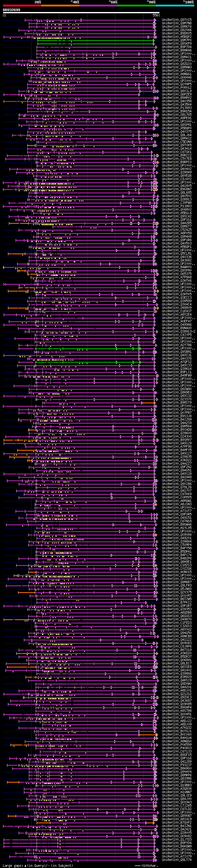Select the query name BB932699

coord(11,10)
